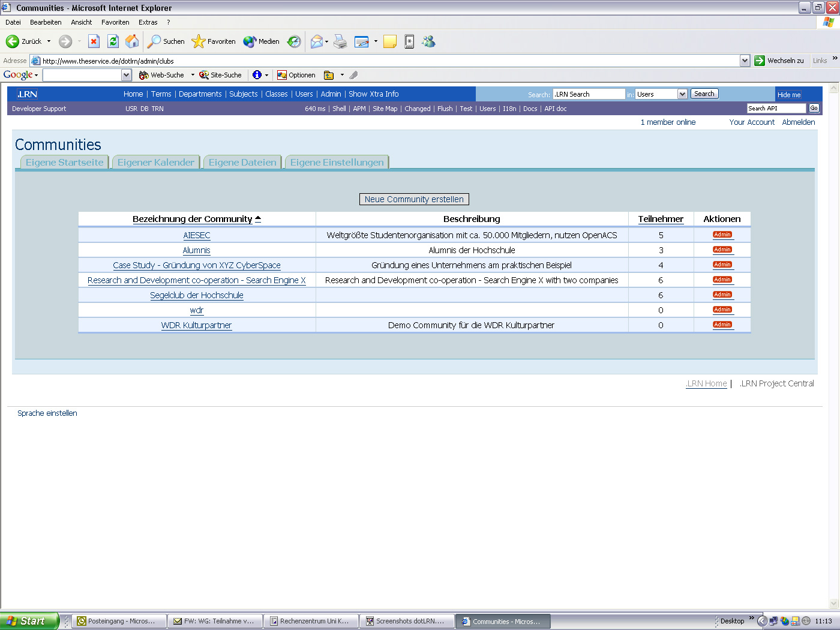Open mail via the envelope icon

click(316, 41)
